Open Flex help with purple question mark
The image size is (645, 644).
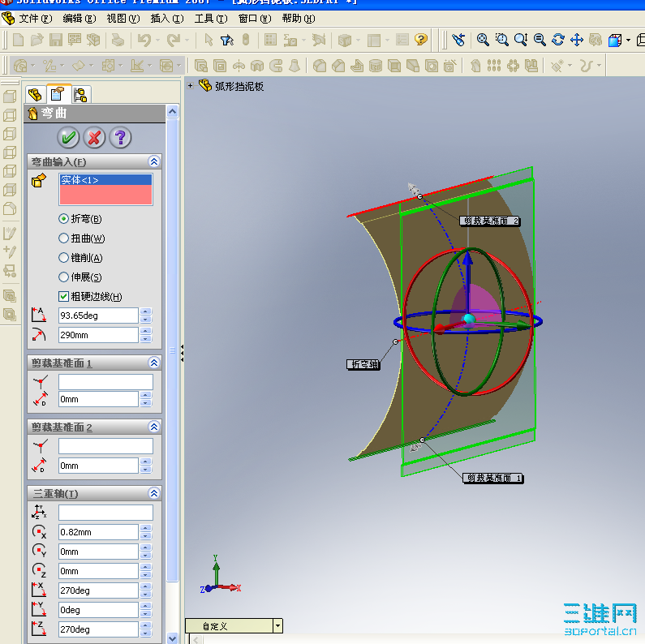click(120, 137)
